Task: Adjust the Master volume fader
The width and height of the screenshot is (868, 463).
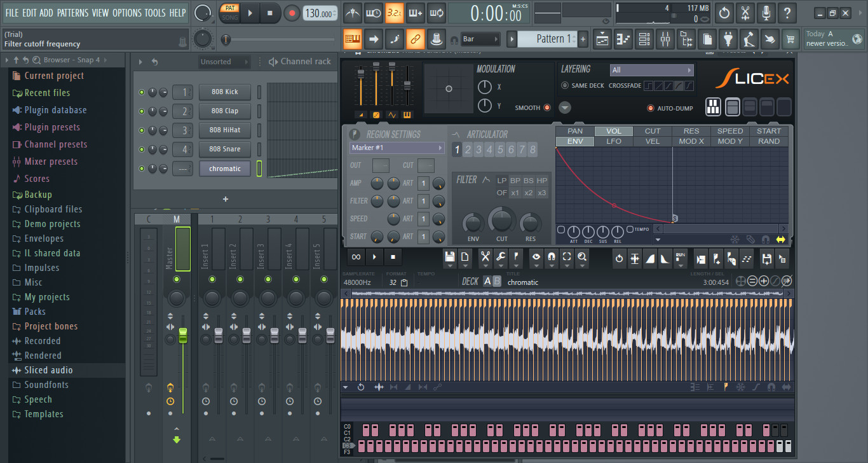Action: pyautogui.click(x=183, y=336)
